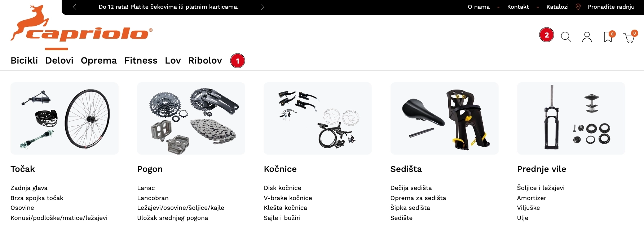Open the Prednje vile category heading
Viewport: 644px width, 225px height.
(x=541, y=169)
